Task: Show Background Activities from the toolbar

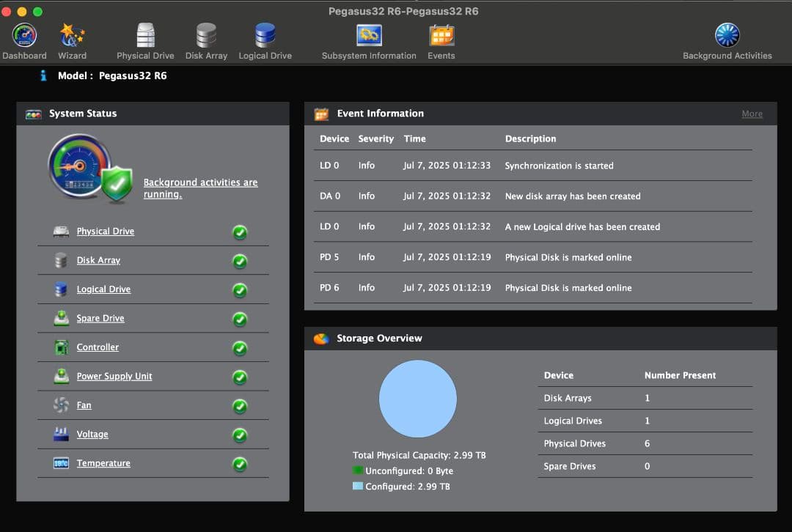Action: point(727,36)
